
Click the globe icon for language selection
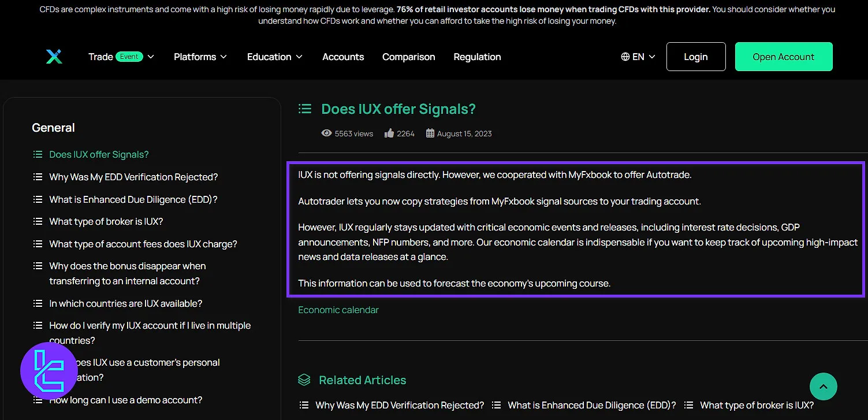(624, 56)
